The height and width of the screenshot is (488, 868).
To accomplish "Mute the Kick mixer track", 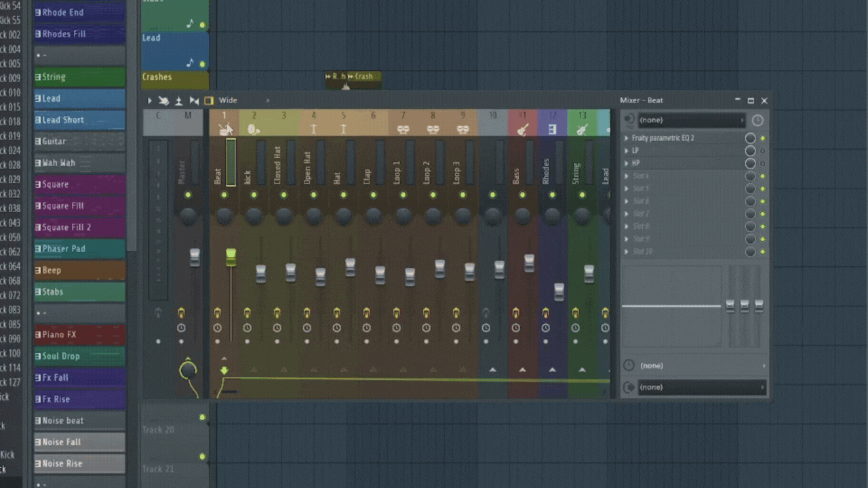I will 254,195.
